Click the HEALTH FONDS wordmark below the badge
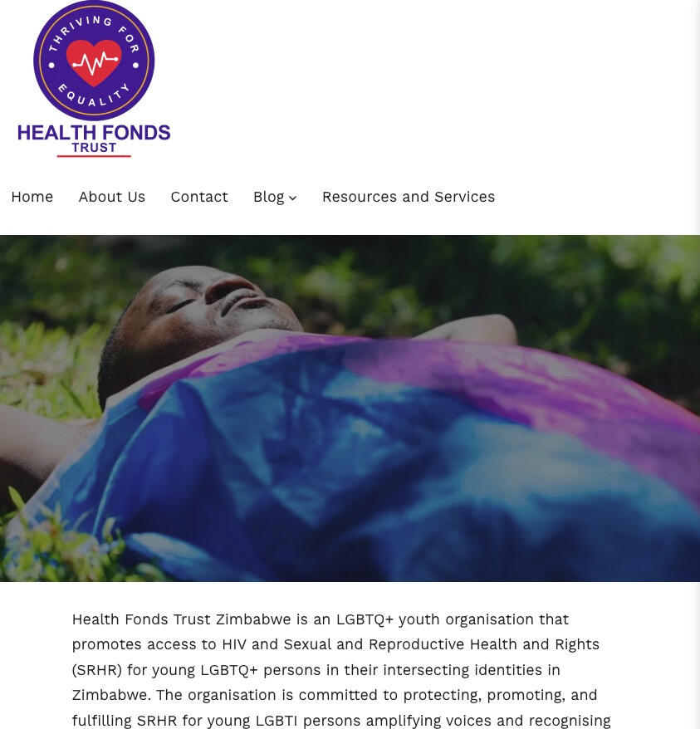Viewport: 700px width, 729px height. coord(94,133)
